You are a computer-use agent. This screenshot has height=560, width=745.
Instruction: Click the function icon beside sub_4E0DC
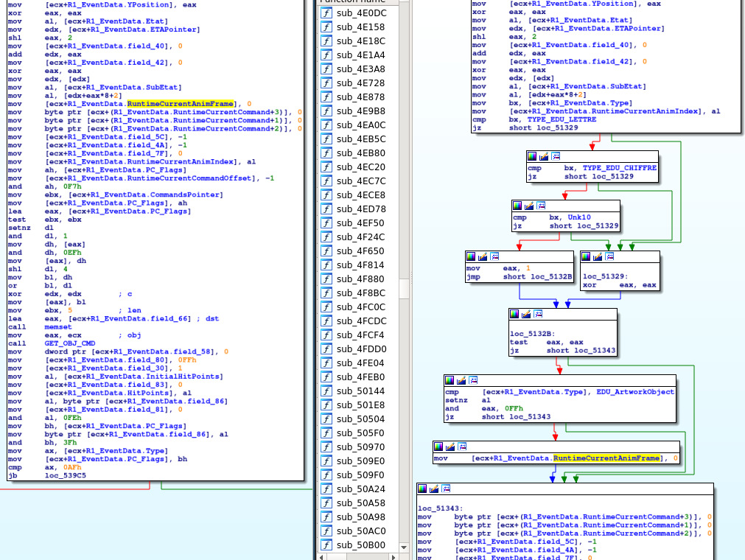[326, 13]
